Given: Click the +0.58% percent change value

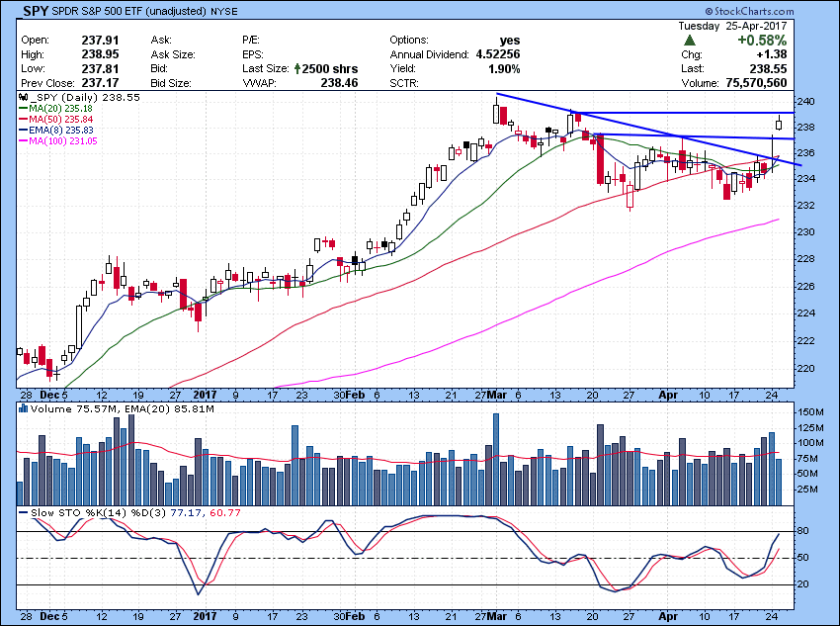Looking at the screenshot, I should coord(762,41).
